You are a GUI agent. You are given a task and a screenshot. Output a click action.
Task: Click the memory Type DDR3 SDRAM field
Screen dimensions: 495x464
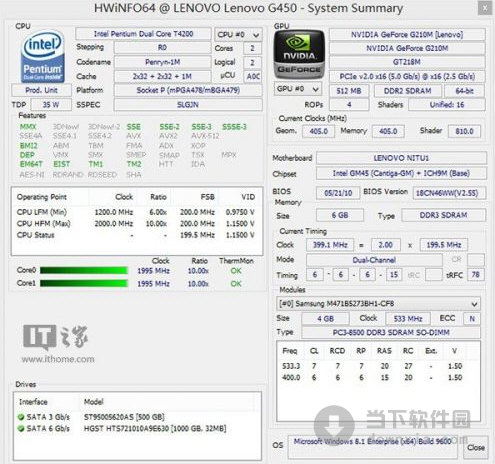coord(443,215)
